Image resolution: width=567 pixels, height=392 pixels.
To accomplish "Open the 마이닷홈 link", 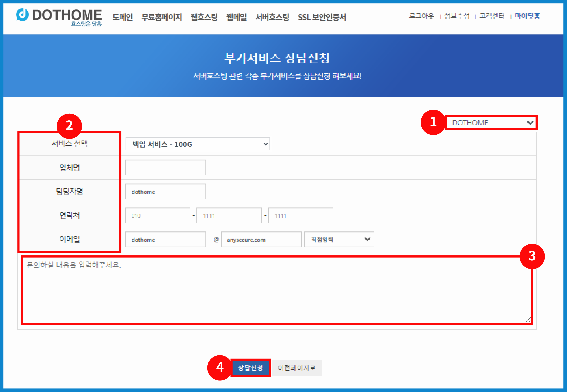I will [x=527, y=16].
